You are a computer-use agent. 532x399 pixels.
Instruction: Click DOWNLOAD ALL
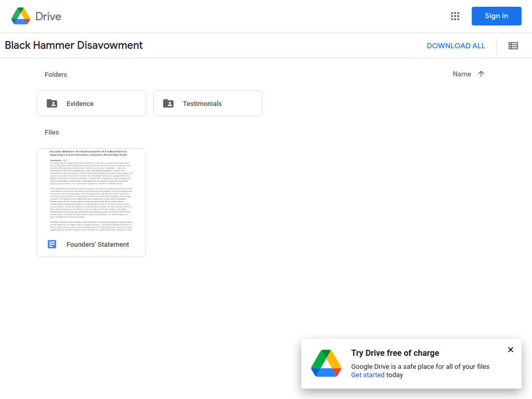click(456, 46)
